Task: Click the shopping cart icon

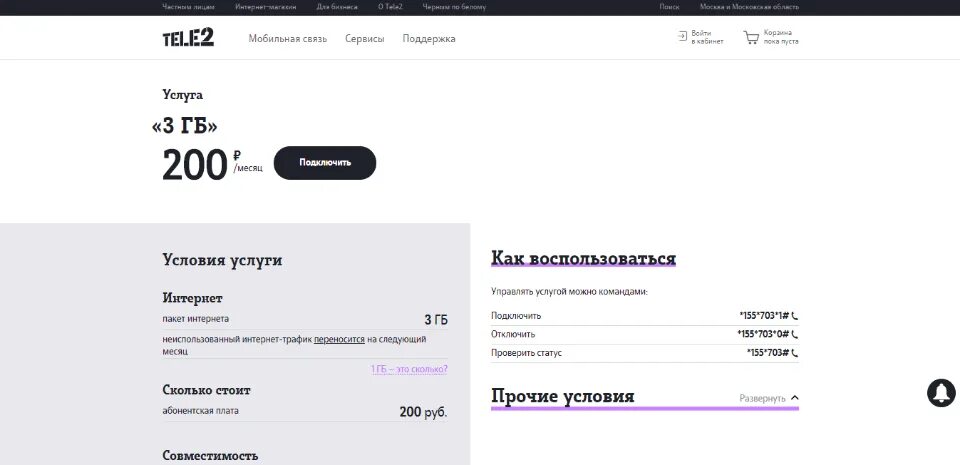Action: [x=751, y=37]
